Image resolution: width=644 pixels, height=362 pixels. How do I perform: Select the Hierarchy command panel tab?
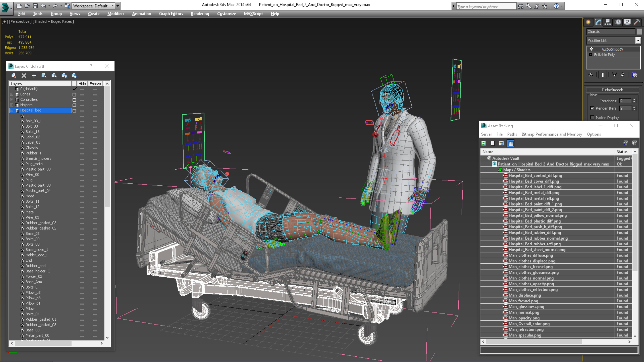coord(608,22)
